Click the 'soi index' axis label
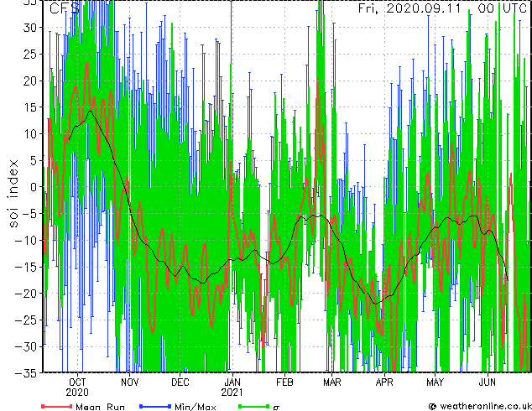 point(13,194)
